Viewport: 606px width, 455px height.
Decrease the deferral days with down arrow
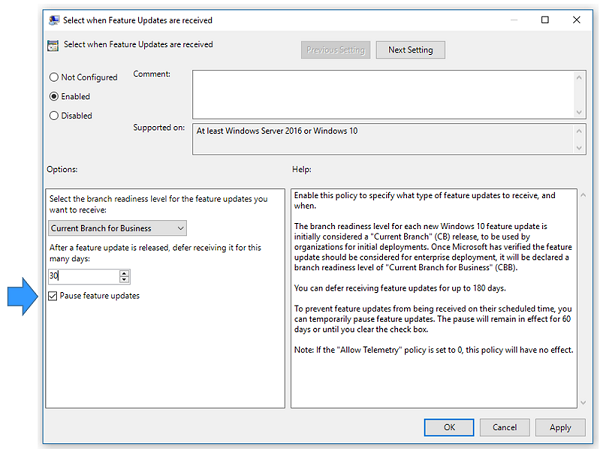point(124,279)
